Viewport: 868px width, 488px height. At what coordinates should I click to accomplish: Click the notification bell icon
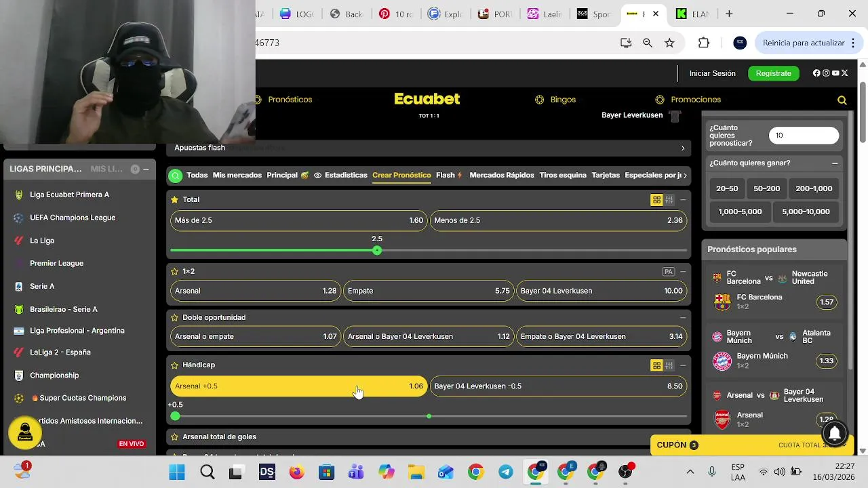pyautogui.click(x=835, y=432)
